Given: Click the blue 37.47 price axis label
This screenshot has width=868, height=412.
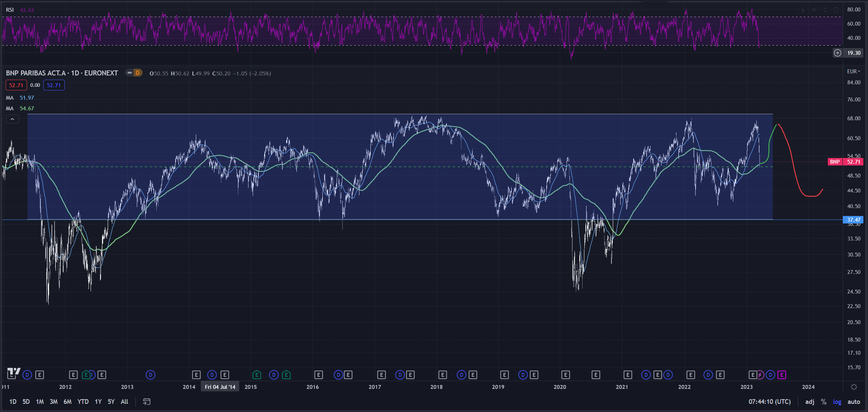Looking at the screenshot, I should (853, 220).
